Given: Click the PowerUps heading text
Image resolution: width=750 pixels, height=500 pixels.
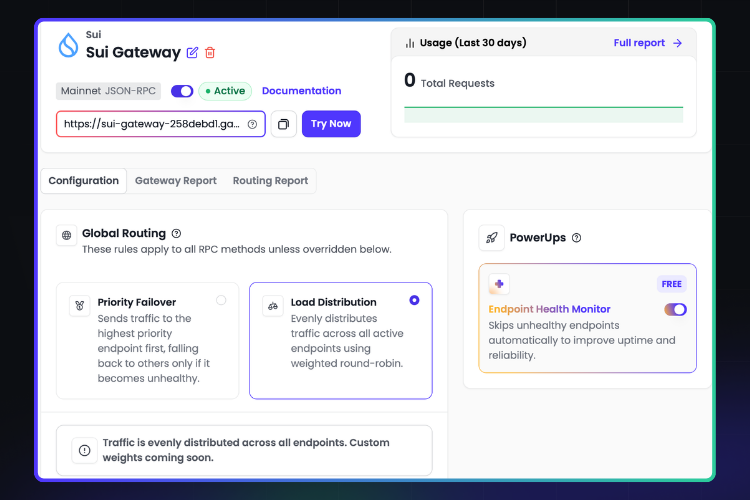Looking at the screenshot, I should click(x=538, y=238).
